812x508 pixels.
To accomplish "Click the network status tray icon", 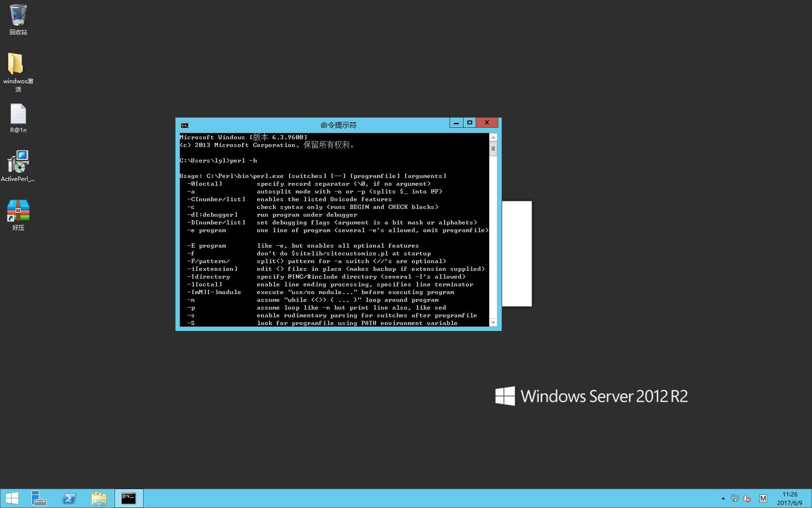I will (735, 498).
